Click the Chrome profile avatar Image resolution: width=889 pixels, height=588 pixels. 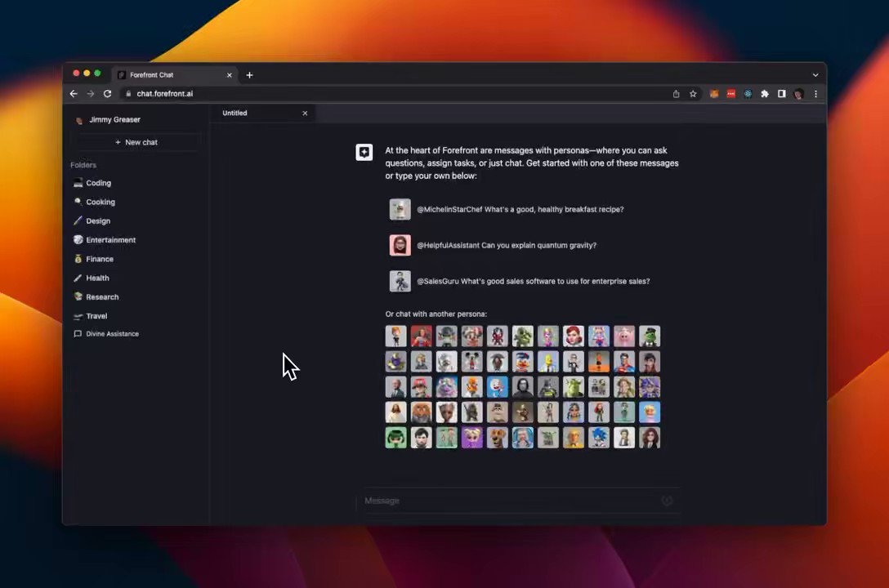pos(799,94)
